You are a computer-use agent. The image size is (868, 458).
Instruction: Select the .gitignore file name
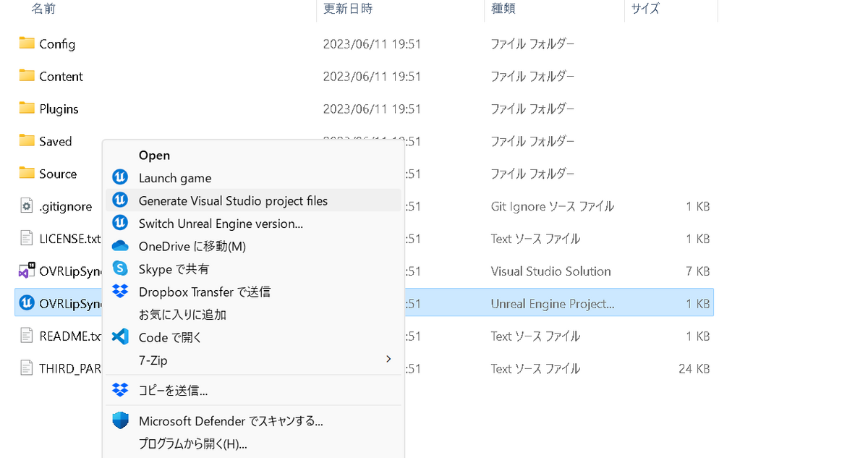coord(66,206)
